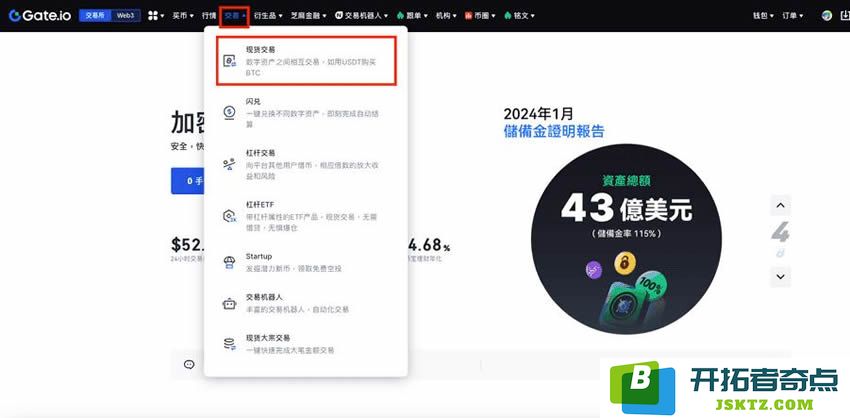The height and width of the screenshot is (418, 850).
Task: Click the 现货交易 spot trading icon
Action: (230, 61)
